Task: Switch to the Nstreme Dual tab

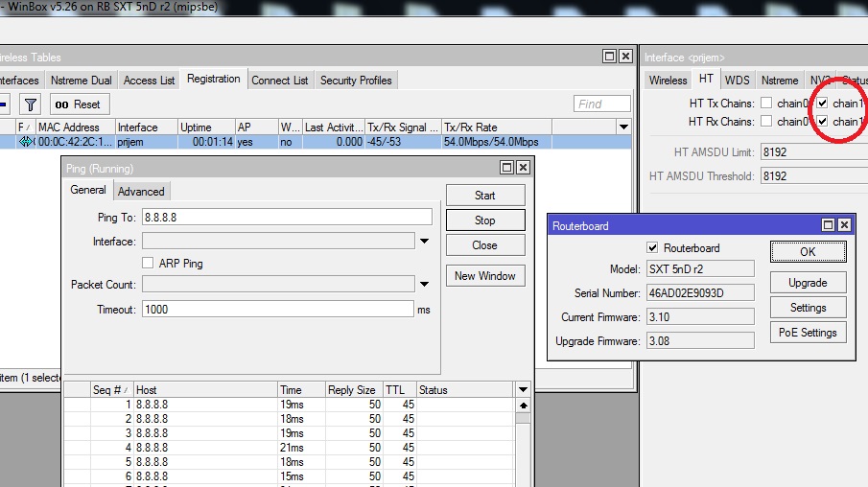Action: (81, 81)
